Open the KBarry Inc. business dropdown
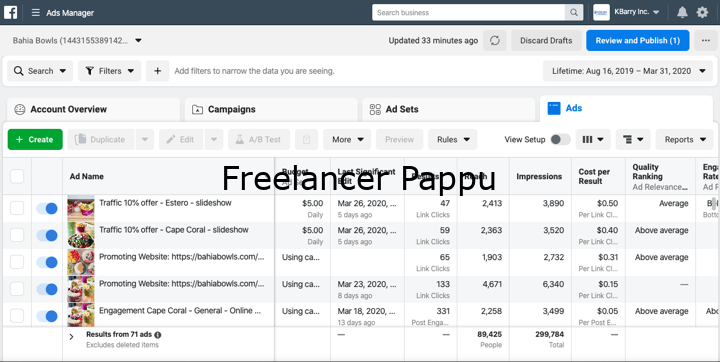 click(636, 12)
